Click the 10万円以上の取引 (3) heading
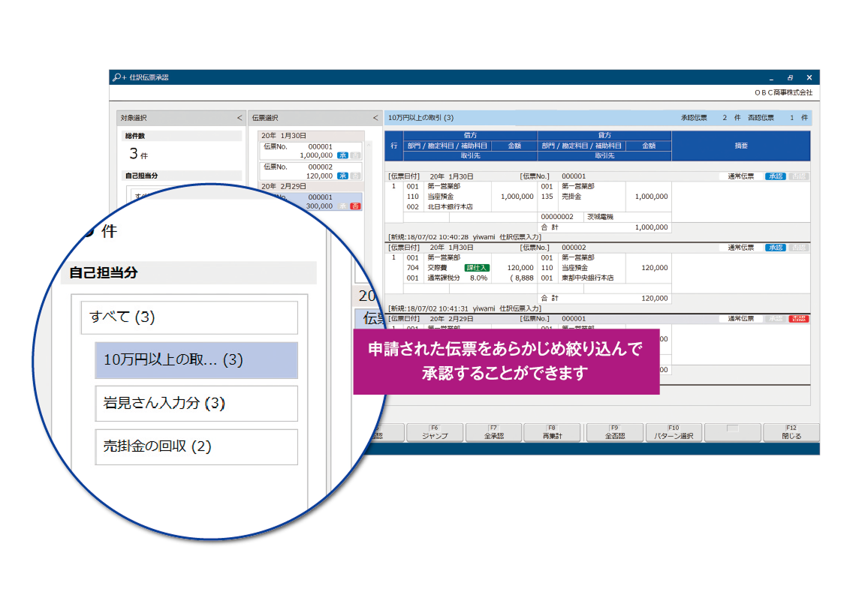 pos(420,118)
